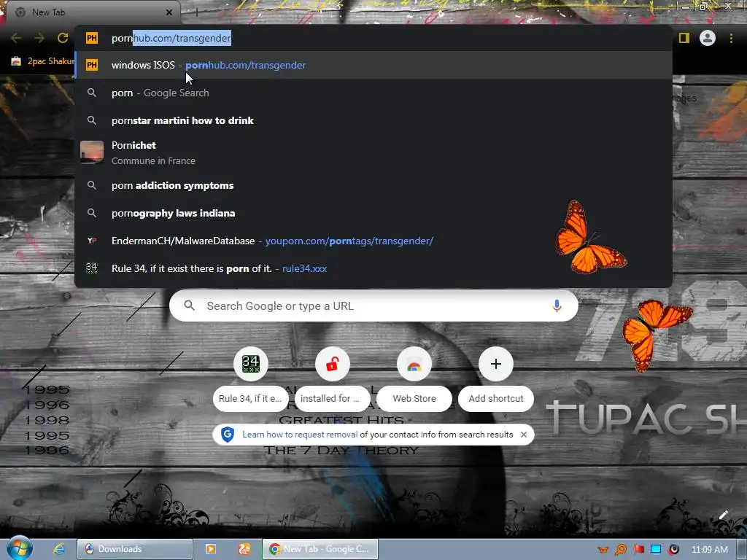Click the PH icon on the 'windows ISOS' suggestion row
This screenshot has width=747, height=560.
coord(92,65)
